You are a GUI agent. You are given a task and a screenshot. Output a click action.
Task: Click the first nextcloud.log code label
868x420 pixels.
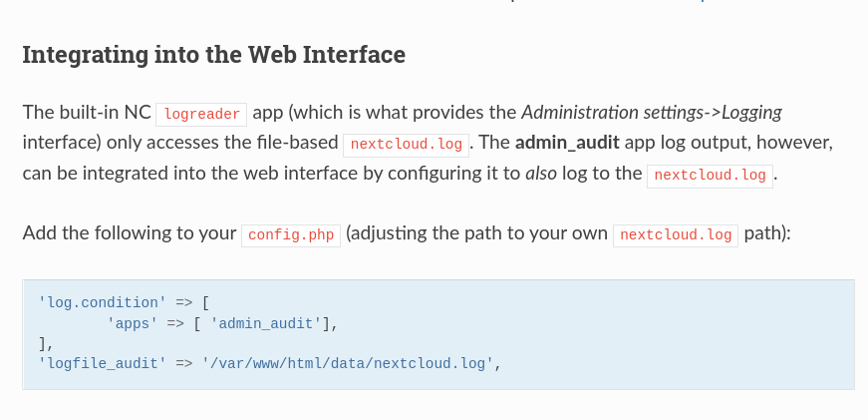tap(406, 144)
